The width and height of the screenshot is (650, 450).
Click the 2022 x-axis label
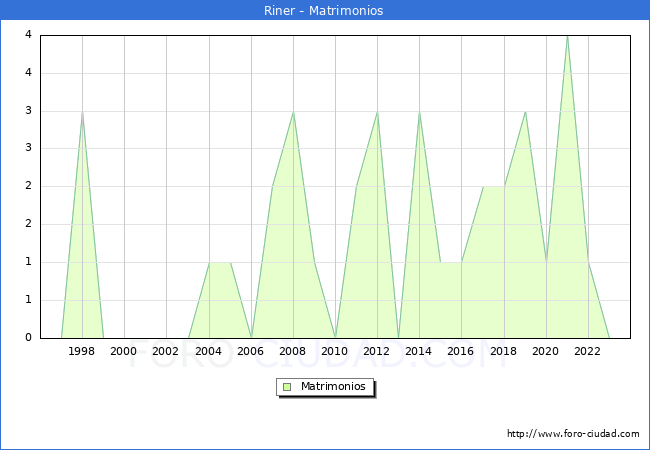coord(587,351)
